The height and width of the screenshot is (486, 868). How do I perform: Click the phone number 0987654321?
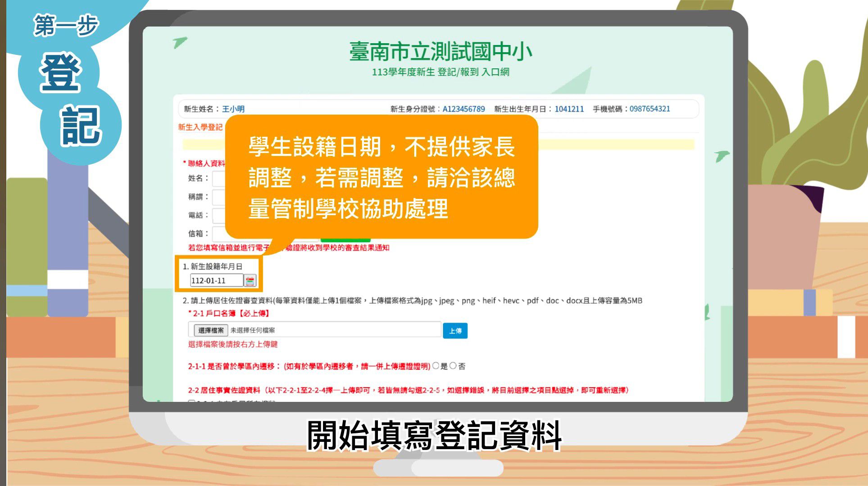[650, 109]
